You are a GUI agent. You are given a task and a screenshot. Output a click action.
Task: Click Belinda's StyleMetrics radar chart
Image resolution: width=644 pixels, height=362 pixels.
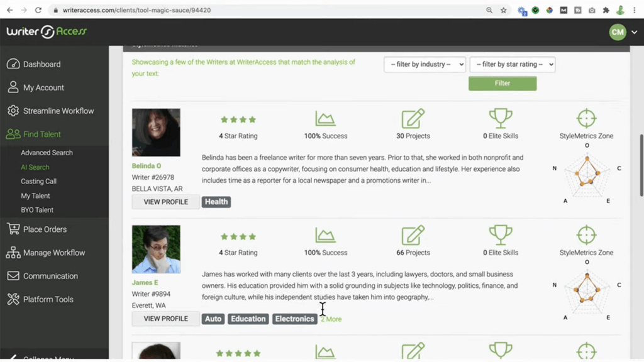587,175
